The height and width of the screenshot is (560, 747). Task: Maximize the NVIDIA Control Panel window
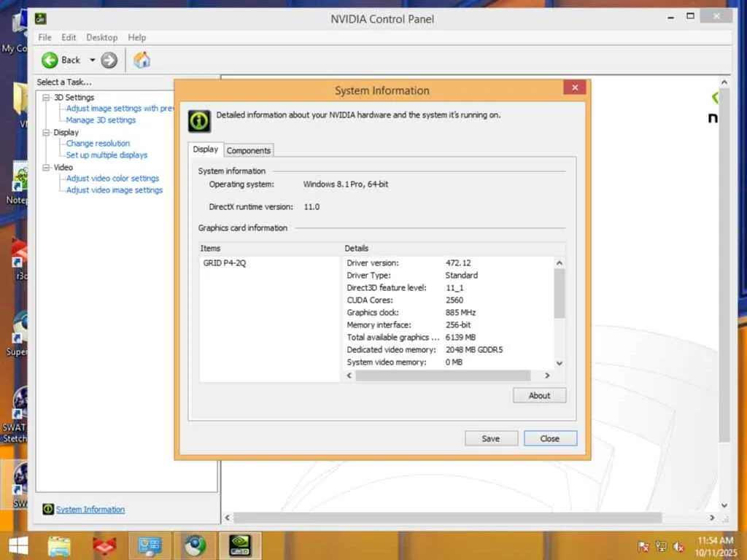coord(690,16)
